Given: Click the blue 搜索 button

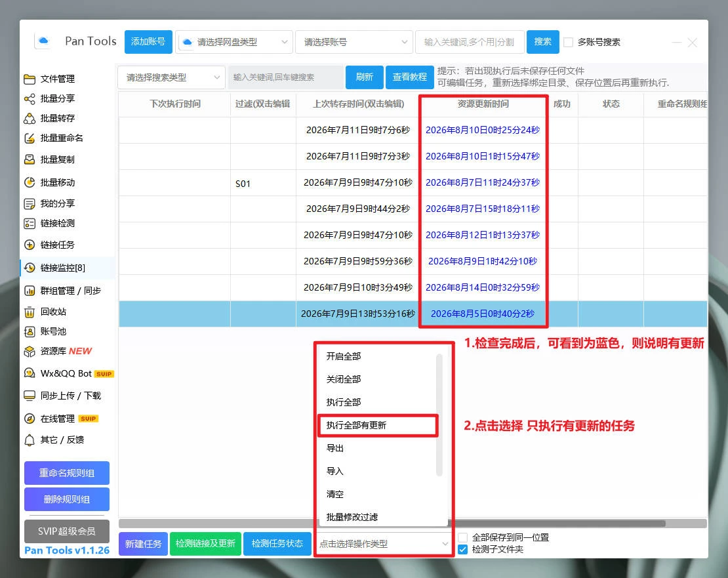Looking at the screenshot, I should click(x=543, y=42).
